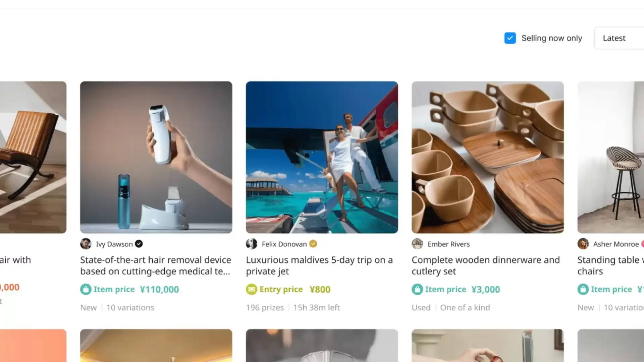This screenshot has width=644, height=362.
Task: Click the teal bag icon next to ¥3,000
Action: pyautogui.click(x=417, y=289)
